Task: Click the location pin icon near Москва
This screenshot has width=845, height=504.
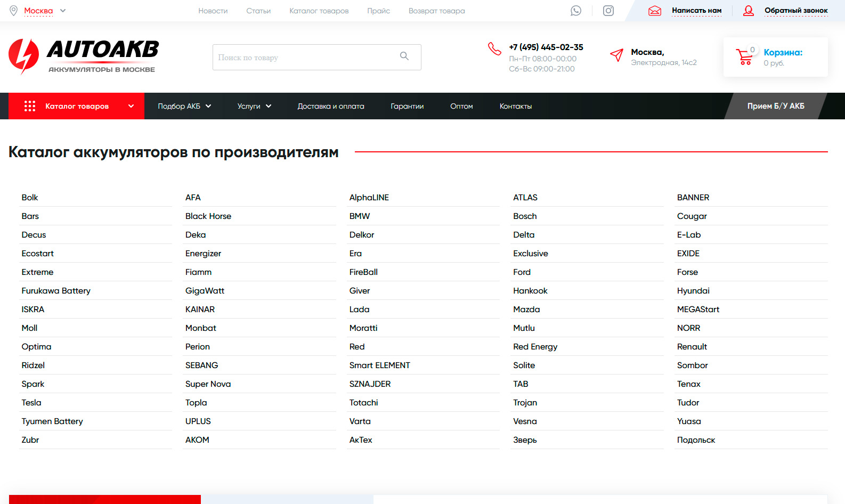Action: (x=14, y=11)
